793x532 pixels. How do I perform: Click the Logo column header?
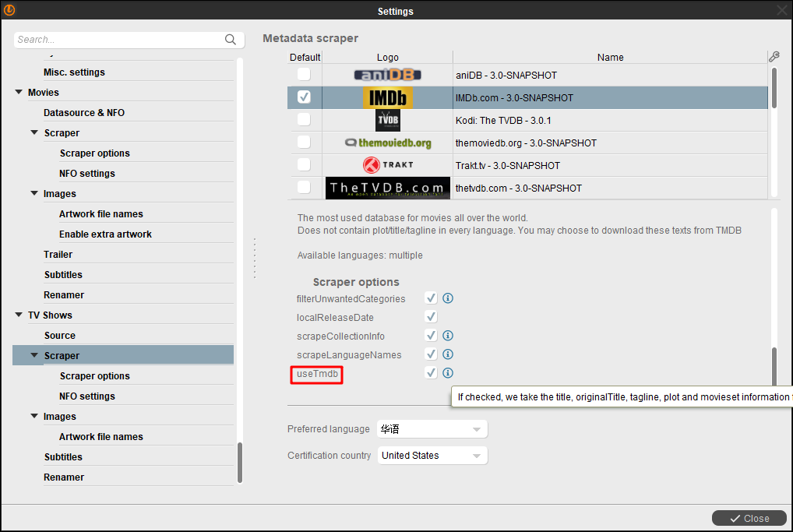pyautogui.click(x=387, y=57)
